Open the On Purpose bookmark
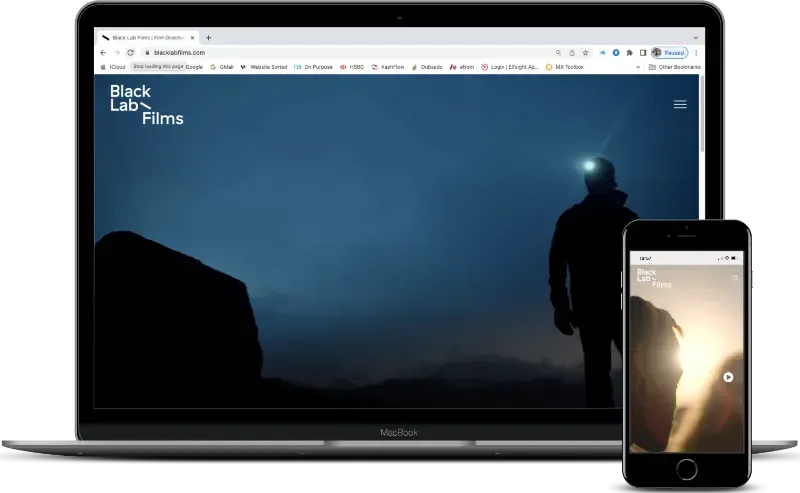 tap(313, 67)
